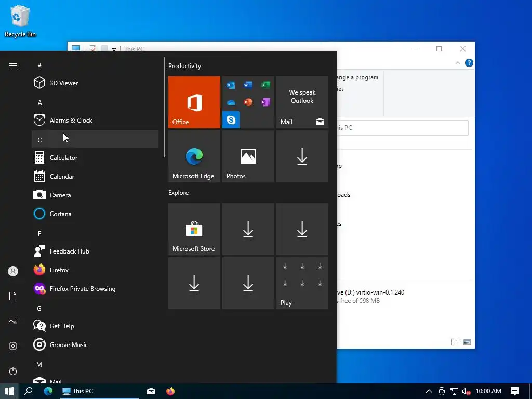
Task: Click the Skype tile in Productivity group
Action: 231,120
